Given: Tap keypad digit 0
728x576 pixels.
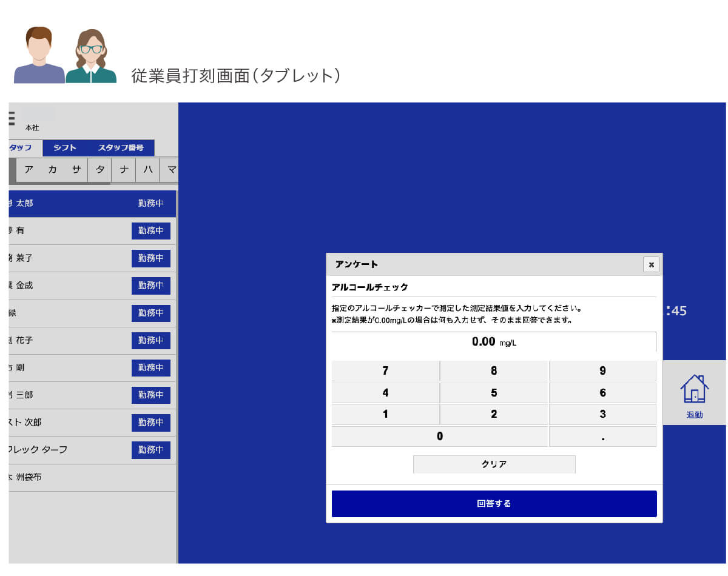Looking at the screenshot, I should [x=440, y=437].
